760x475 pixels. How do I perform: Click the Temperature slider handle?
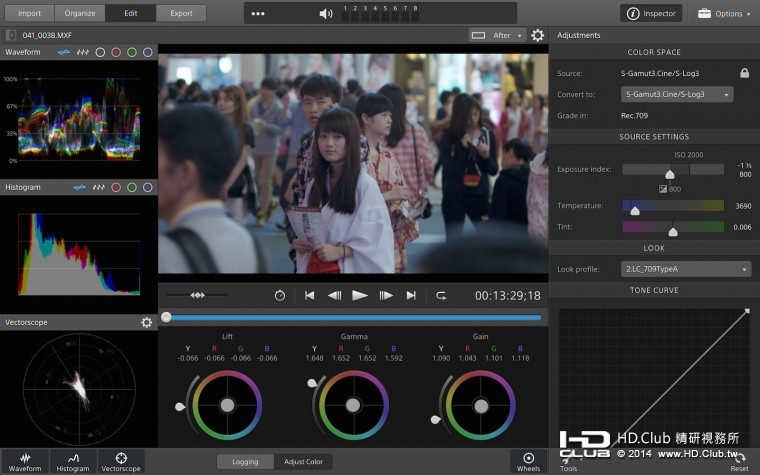click(635, 210)
